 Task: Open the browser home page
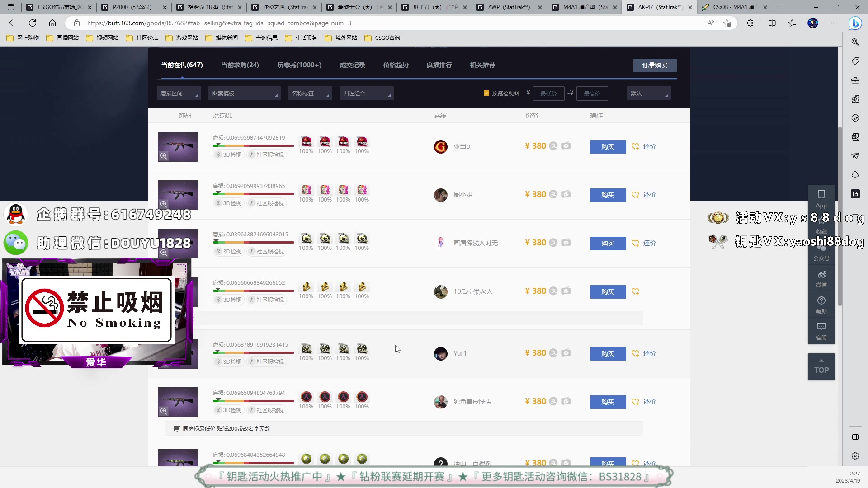pos(52,23)
